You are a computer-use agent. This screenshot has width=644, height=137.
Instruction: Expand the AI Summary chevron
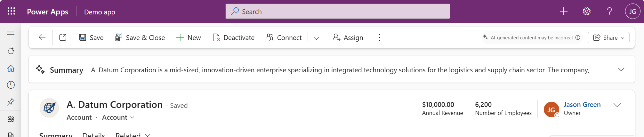tap(621, 69)
